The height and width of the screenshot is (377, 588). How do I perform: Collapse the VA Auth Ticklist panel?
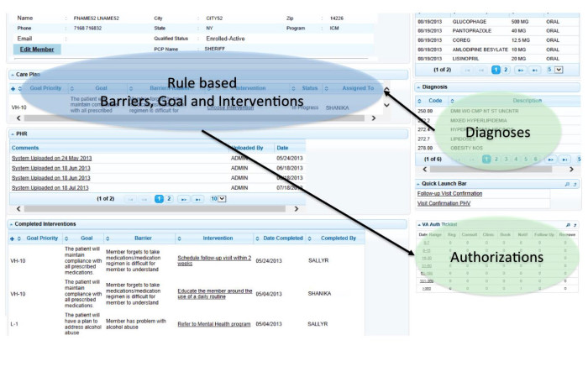419,224
